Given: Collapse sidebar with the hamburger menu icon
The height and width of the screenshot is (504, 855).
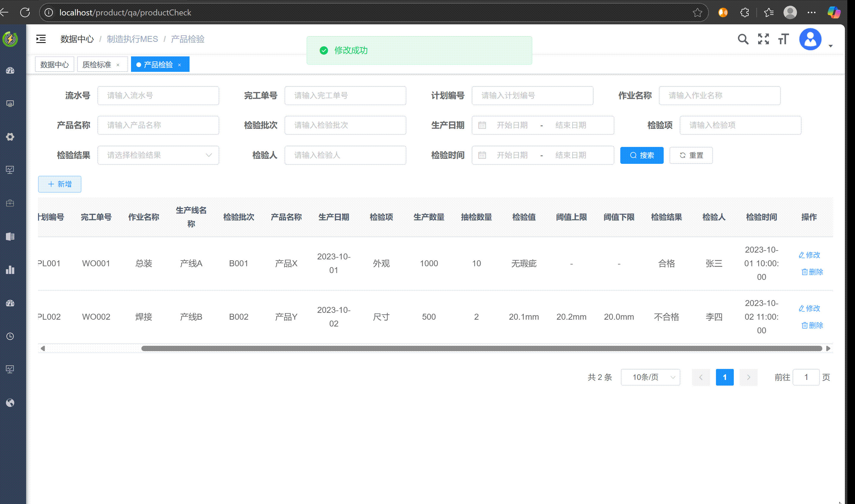Looking at the screenshot, I should coord(41,39).
